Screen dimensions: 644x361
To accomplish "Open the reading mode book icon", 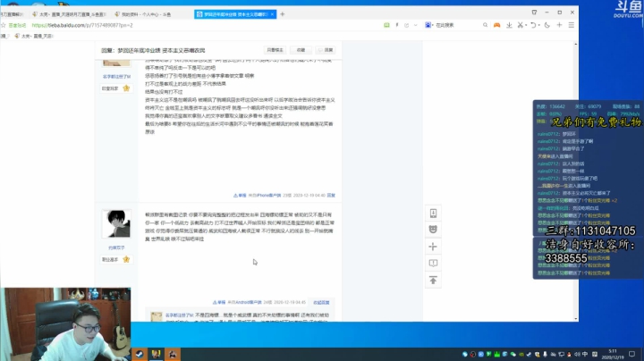I will point(386,25).
